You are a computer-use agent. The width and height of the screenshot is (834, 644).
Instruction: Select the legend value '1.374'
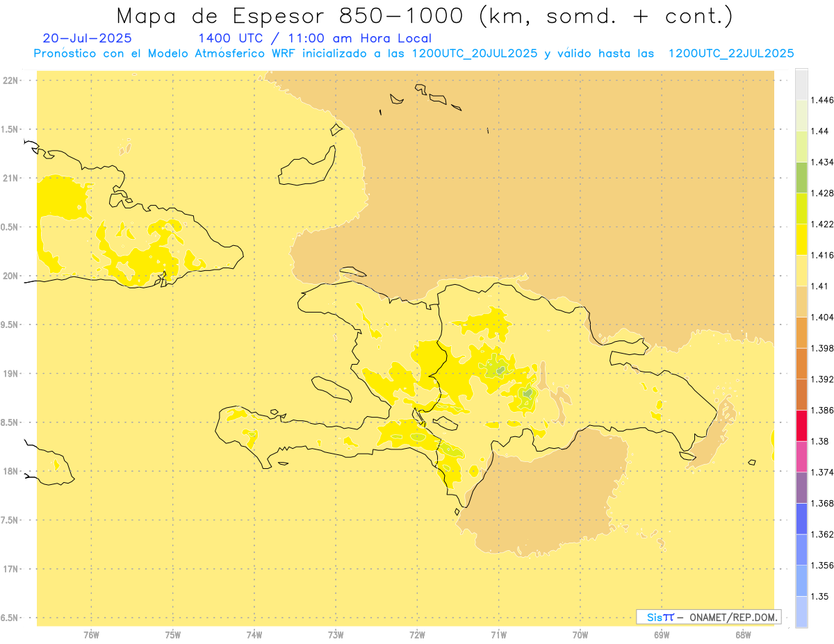point(822,472)
